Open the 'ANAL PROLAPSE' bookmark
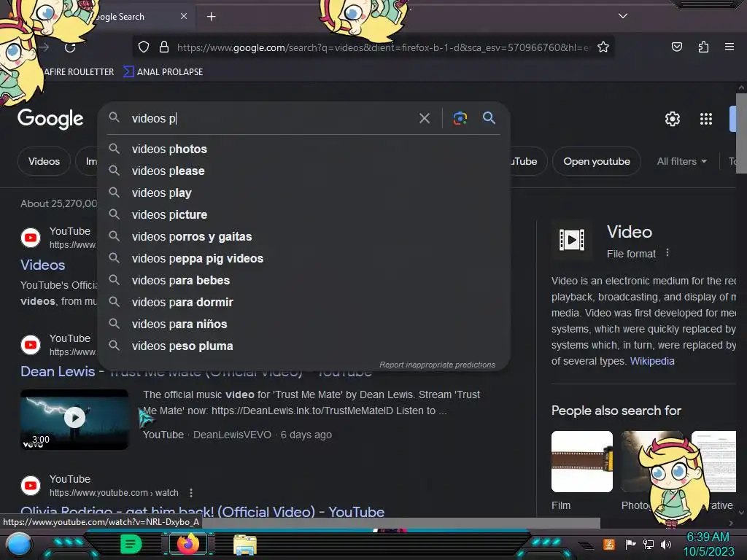 [163, 72]
